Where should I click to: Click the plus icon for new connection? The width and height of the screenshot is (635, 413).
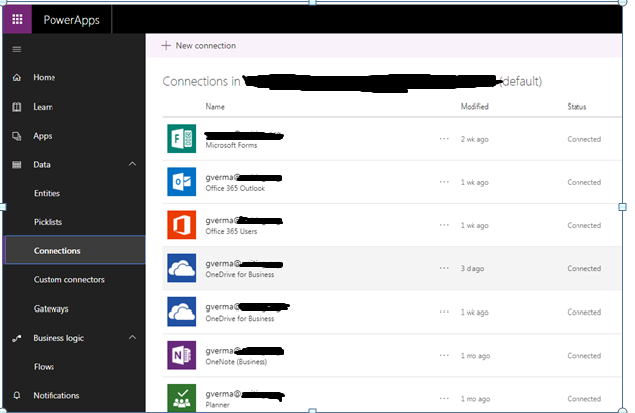point(166,45)
